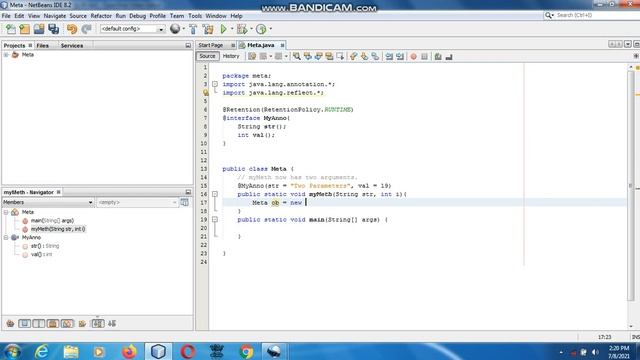Click the Uncomment icon in editor toolbar
Viewport: 640px width, 360px height.
tap(449, 56)
